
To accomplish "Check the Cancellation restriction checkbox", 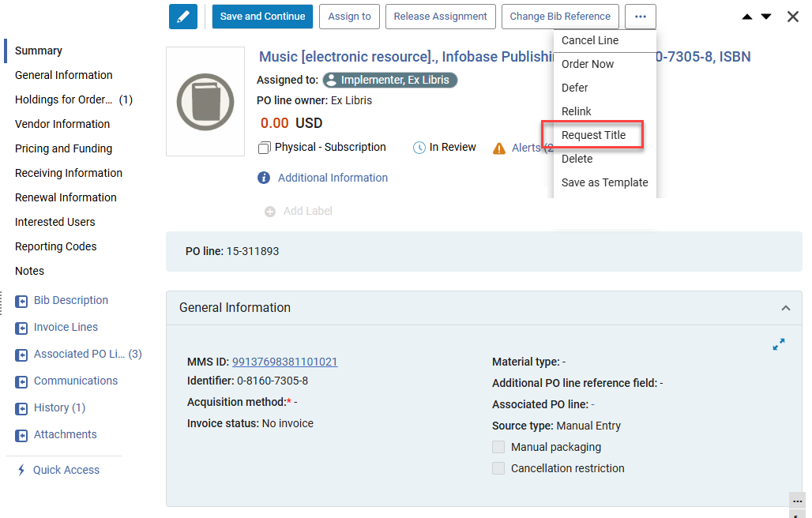I will coord(498,468).
